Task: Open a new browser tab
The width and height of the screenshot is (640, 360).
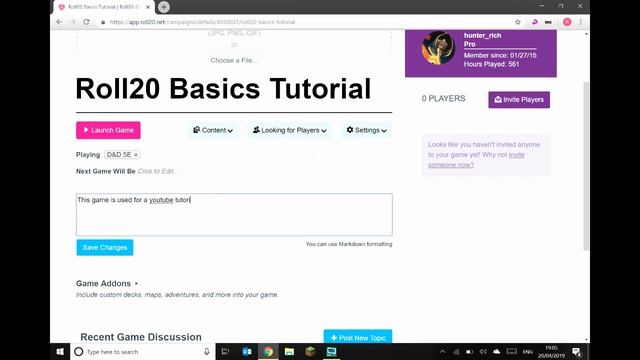Action: (x=164, y=7)
